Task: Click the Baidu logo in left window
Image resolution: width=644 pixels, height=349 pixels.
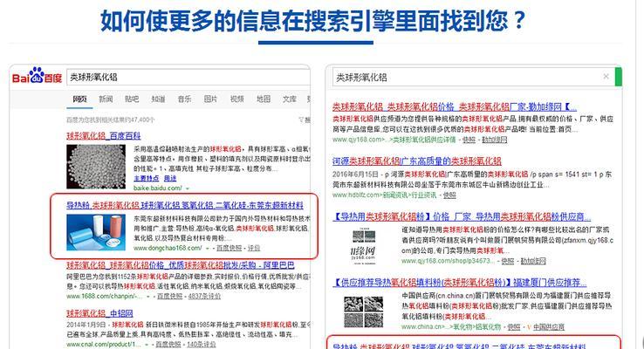Action: point(37,76)
